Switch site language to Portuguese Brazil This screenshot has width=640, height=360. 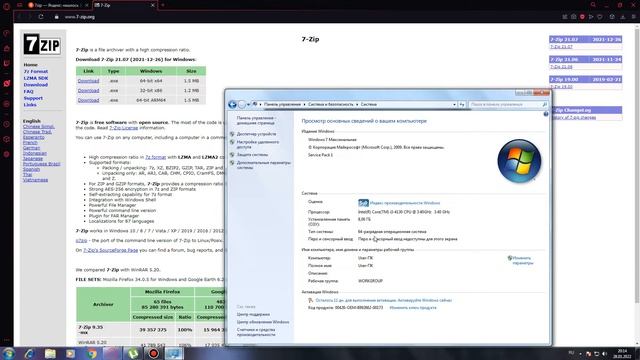point(41,164)
